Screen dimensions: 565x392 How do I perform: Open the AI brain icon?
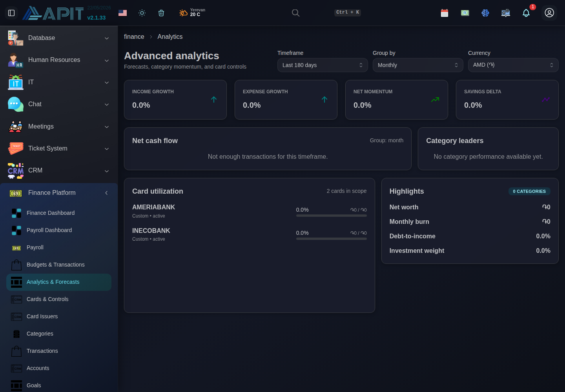point(485,13)
